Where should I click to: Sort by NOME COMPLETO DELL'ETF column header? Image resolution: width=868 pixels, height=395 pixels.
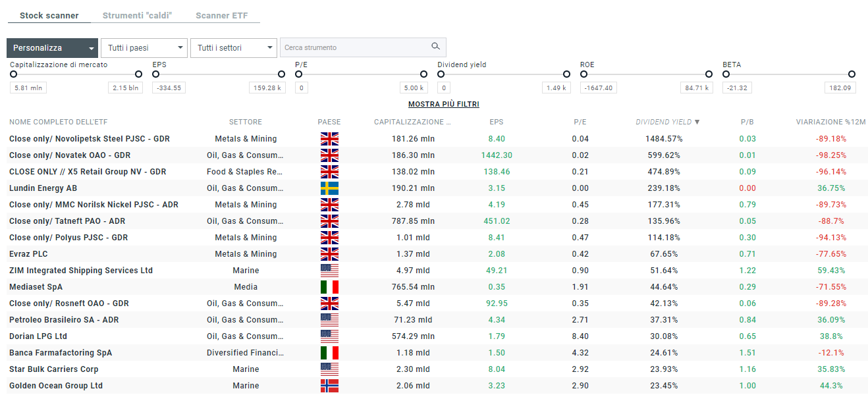click(x=58, y=122)
